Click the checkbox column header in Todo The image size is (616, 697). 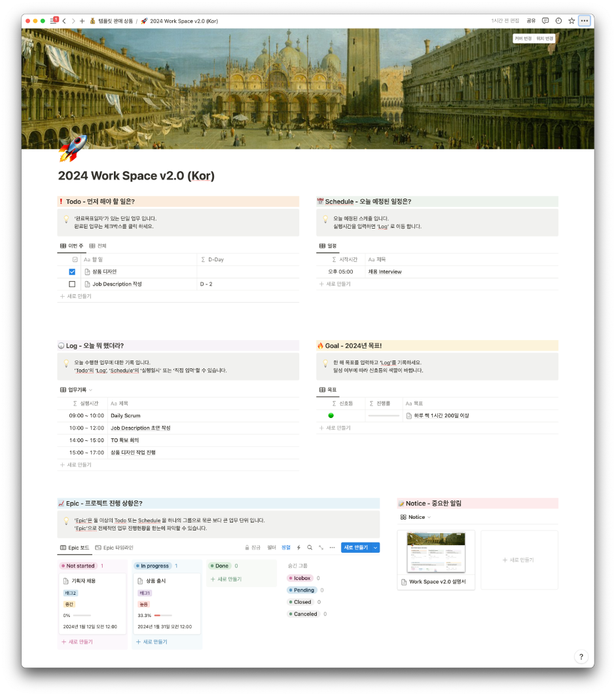point(75,259)
